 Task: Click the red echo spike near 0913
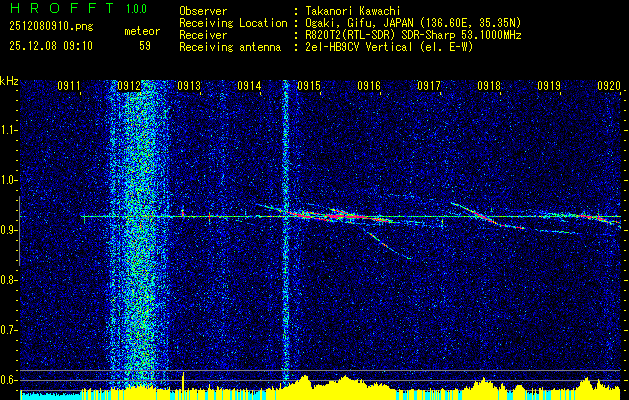[x=183, y=213]
